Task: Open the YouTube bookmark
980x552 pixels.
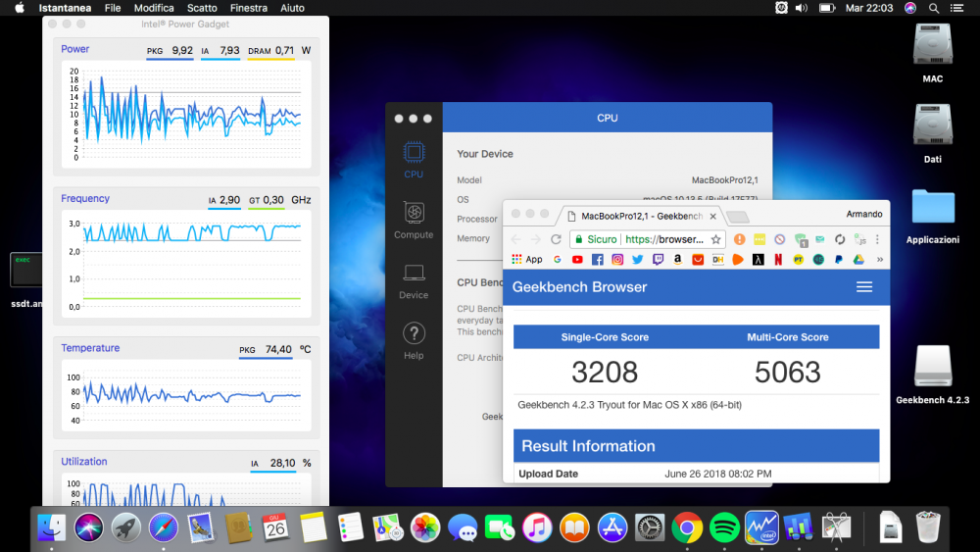Action: (x=577, y=260)
